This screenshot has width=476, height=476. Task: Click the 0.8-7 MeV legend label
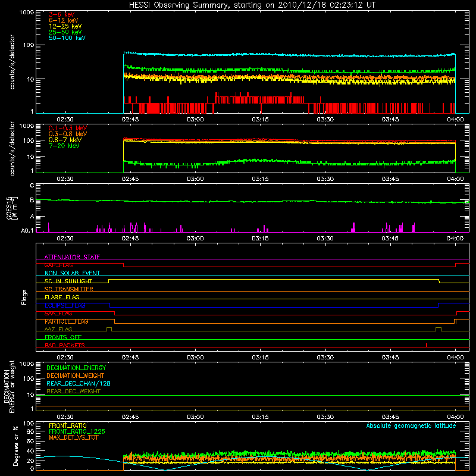point(65,140)
